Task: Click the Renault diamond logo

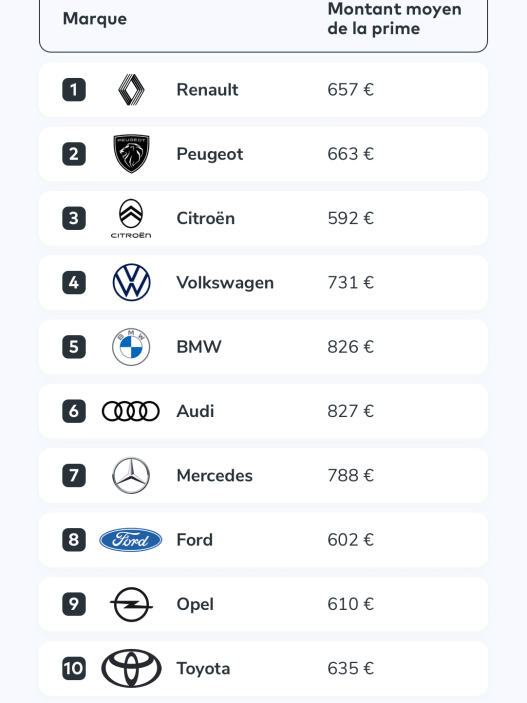Action: [131, 90]
